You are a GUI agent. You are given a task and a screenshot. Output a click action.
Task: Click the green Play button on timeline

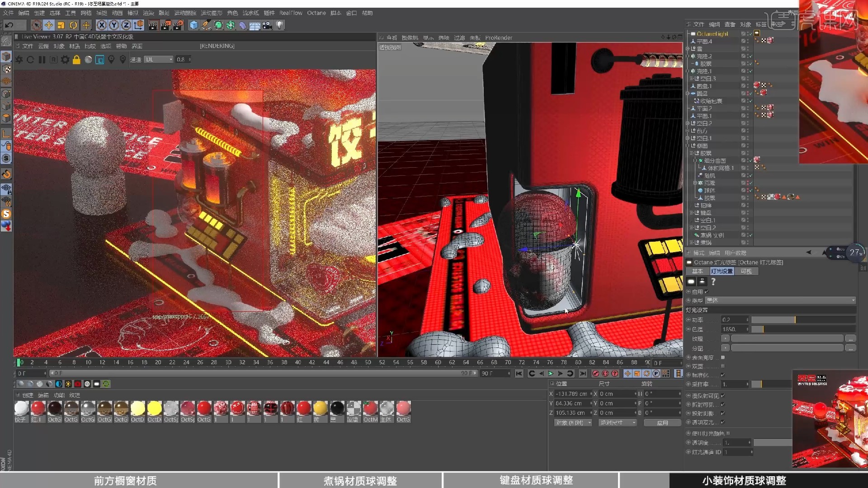(x=551, y=374)
